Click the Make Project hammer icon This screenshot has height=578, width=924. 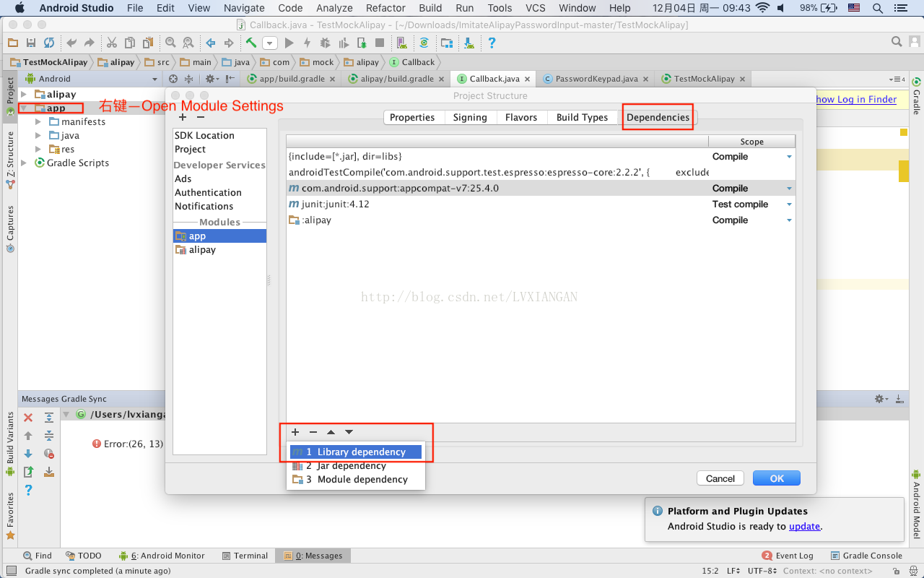pyautogui.click(x=251, y=43)
